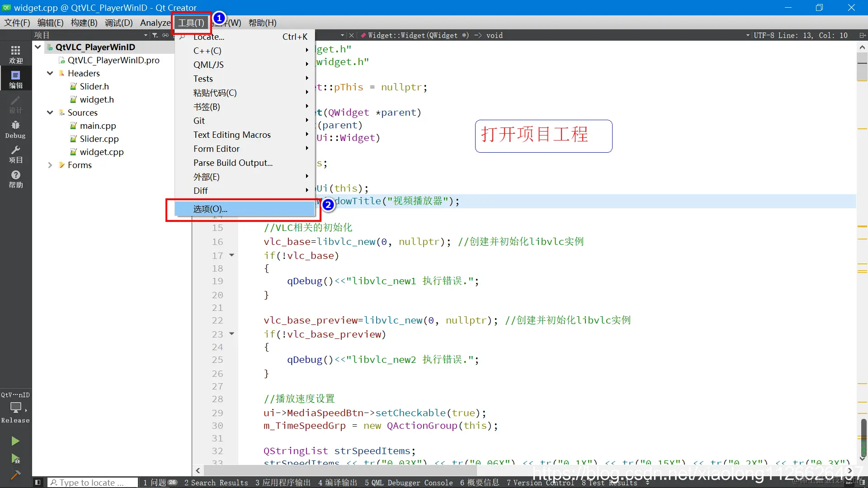868x488 pixels.
Task: Switch to Welcome (欢迎) mode
Action: [15, 55]
